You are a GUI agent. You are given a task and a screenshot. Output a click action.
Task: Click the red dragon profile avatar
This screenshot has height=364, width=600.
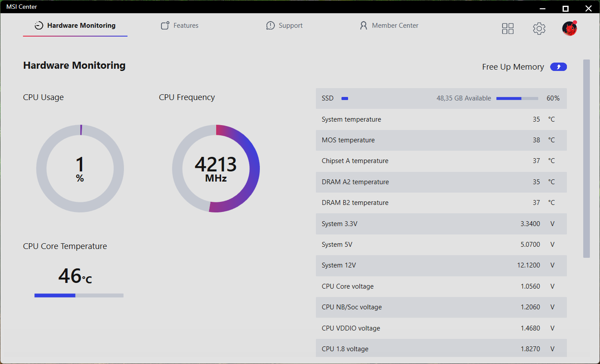point(570,29)
